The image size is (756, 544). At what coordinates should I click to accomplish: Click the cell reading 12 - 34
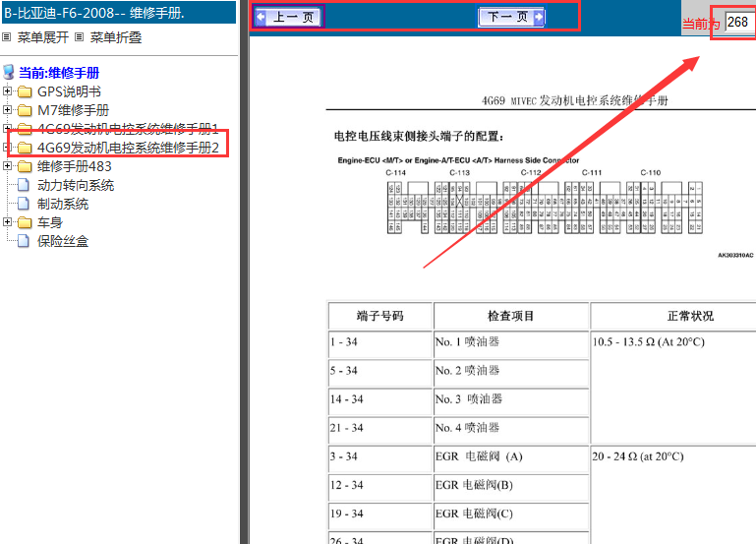coord(379,488)
